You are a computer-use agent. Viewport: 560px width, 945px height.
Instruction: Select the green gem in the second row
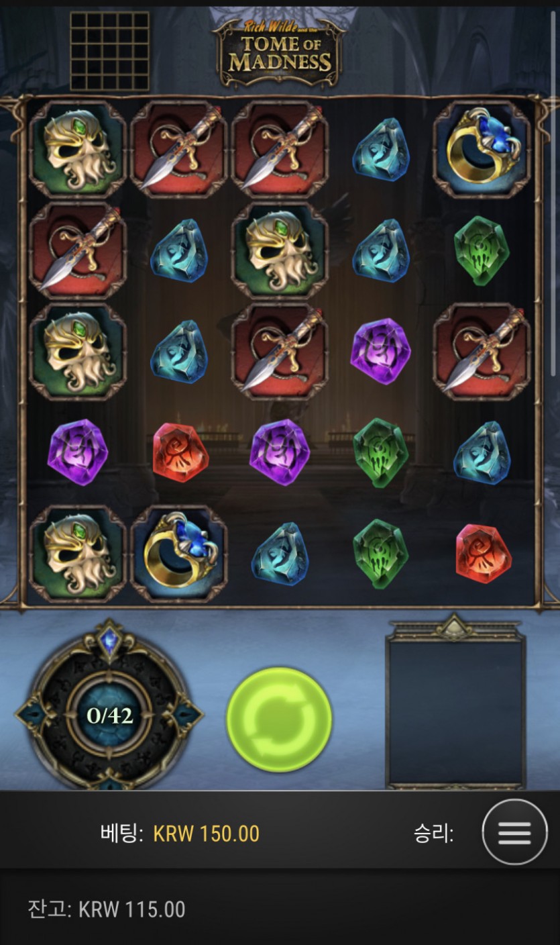coord(482,250)
